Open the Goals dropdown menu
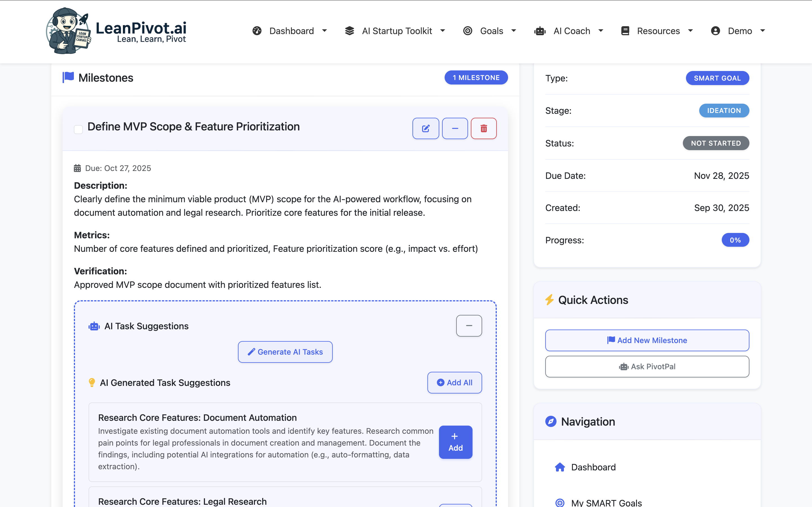 click(x=491, y=30)
